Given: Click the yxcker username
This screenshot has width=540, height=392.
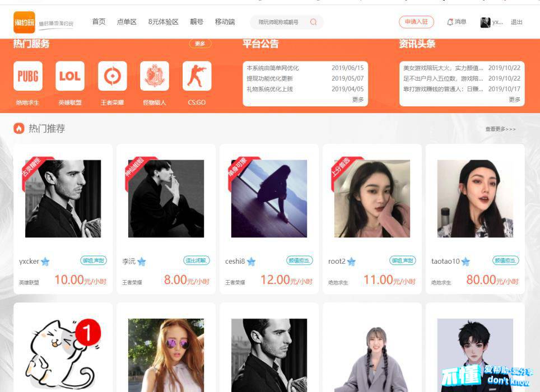Looking at the screenshot, I should point(29,261).
